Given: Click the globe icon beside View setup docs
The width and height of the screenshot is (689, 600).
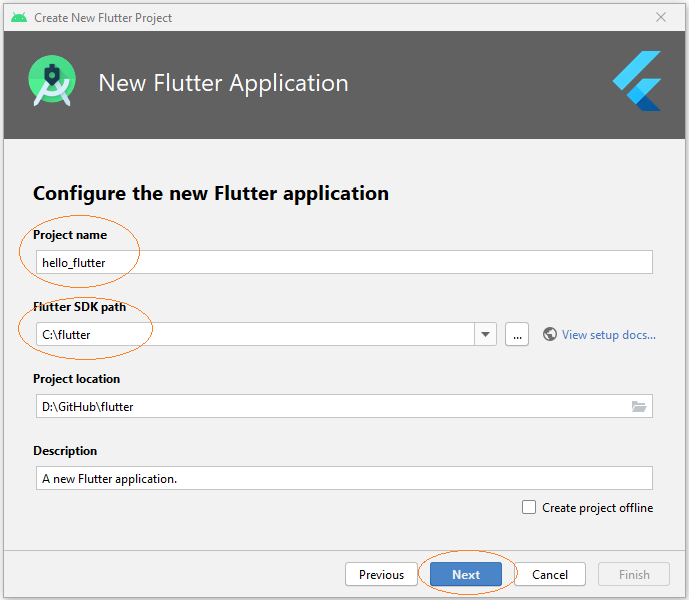Looking at the screenshot, I should (550, 335).
